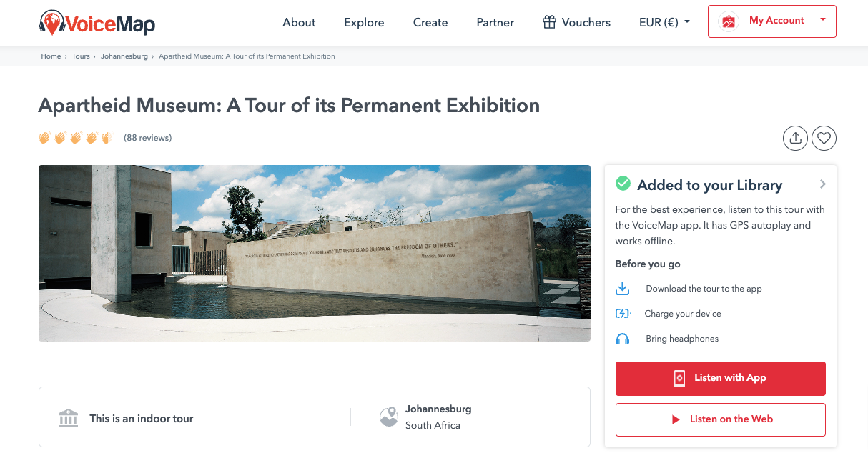
Task: Open the Explore menu item
Action: point(364,22)
